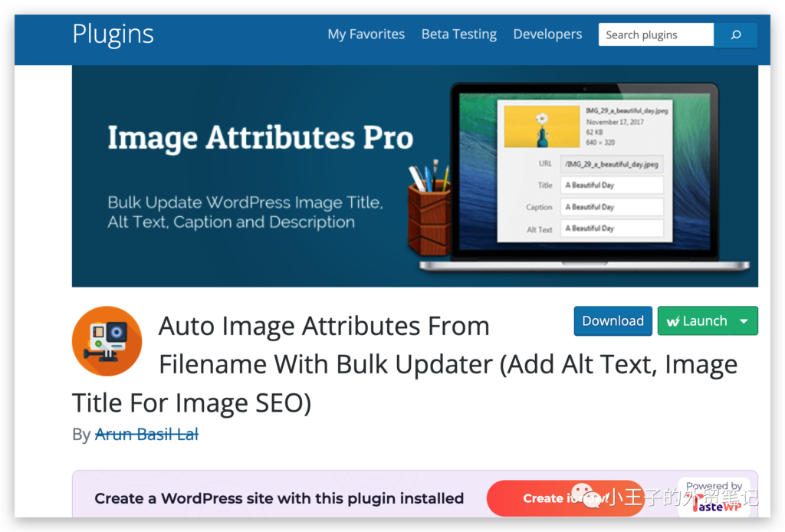Viewport: 785px width, 532px height.
Task: Click the Title field in banner preview
Action: 612,186
